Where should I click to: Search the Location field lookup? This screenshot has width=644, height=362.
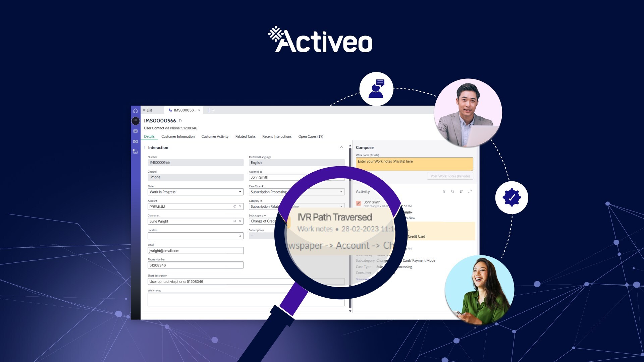point(240,236)
